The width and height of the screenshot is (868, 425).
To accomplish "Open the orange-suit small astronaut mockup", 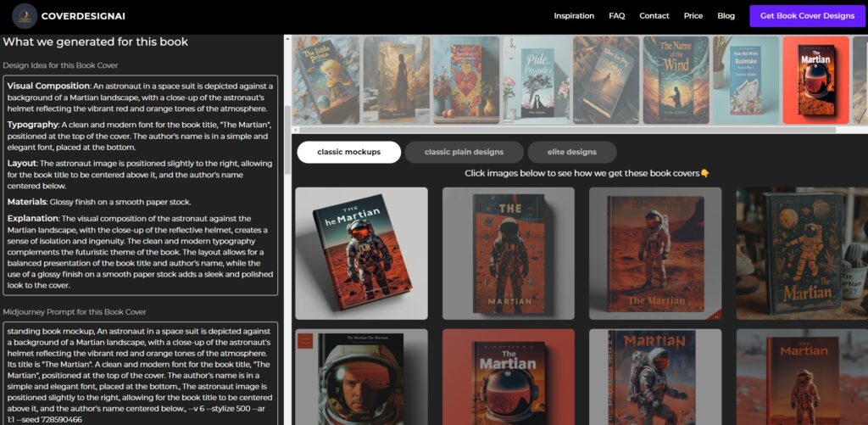I will coord(802,377).
